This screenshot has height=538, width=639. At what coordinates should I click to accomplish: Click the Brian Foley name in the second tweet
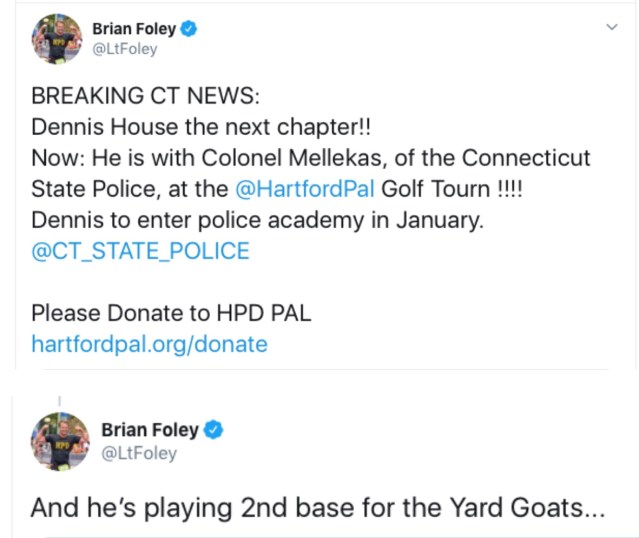pos(150,431)
